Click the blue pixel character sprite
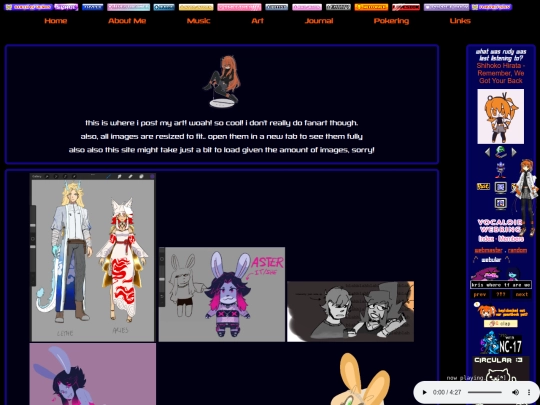 513,274
